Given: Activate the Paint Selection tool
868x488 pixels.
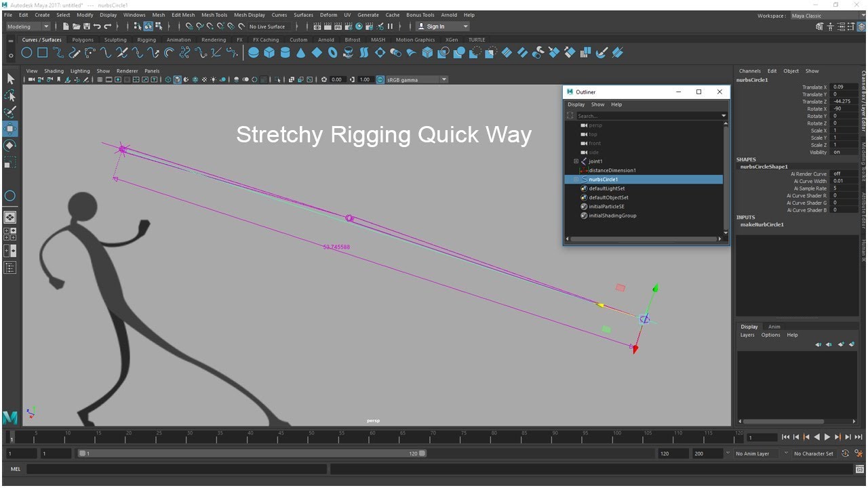Looking at the screenshot, I should (10, 112).
